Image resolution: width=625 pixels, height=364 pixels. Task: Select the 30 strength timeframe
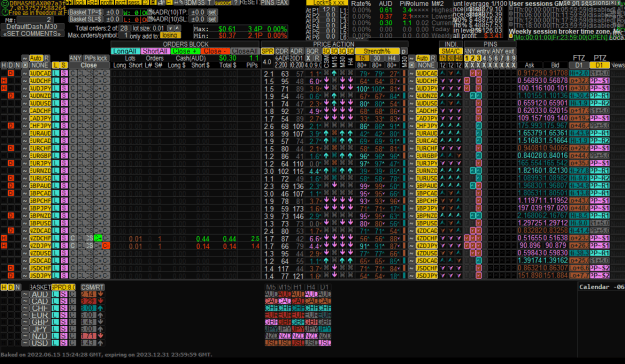pos(377,58)
